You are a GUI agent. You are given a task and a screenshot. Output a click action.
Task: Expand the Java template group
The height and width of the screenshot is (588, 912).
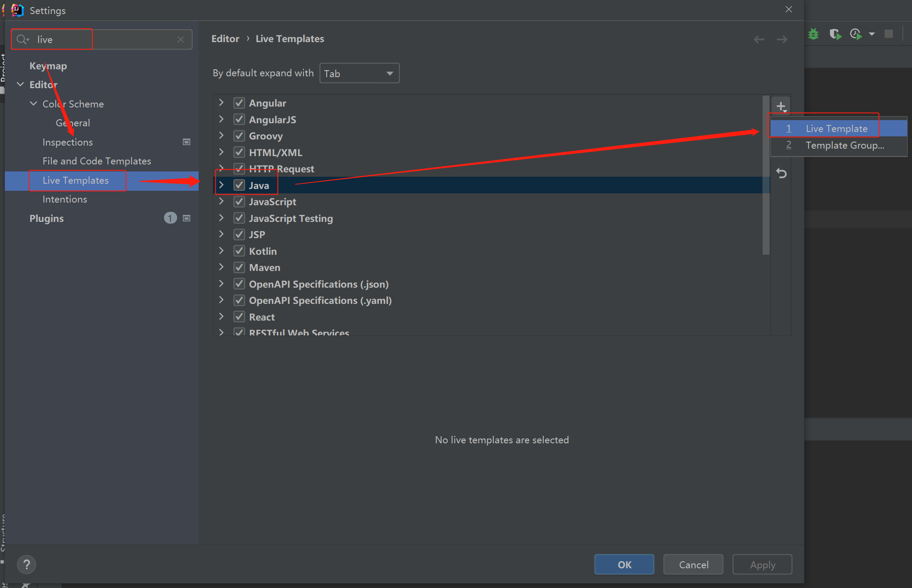[x=221, y=185]
